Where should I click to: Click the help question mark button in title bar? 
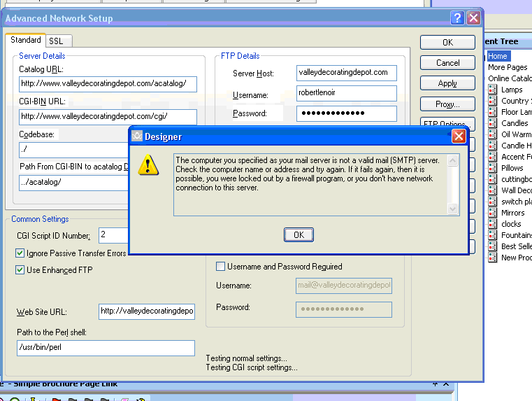point(457,18)
